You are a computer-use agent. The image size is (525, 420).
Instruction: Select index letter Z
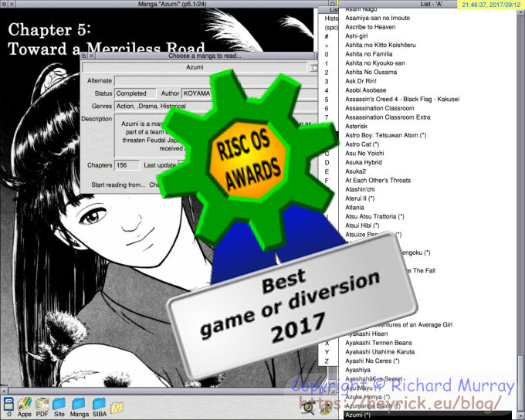tap(327, 361)
